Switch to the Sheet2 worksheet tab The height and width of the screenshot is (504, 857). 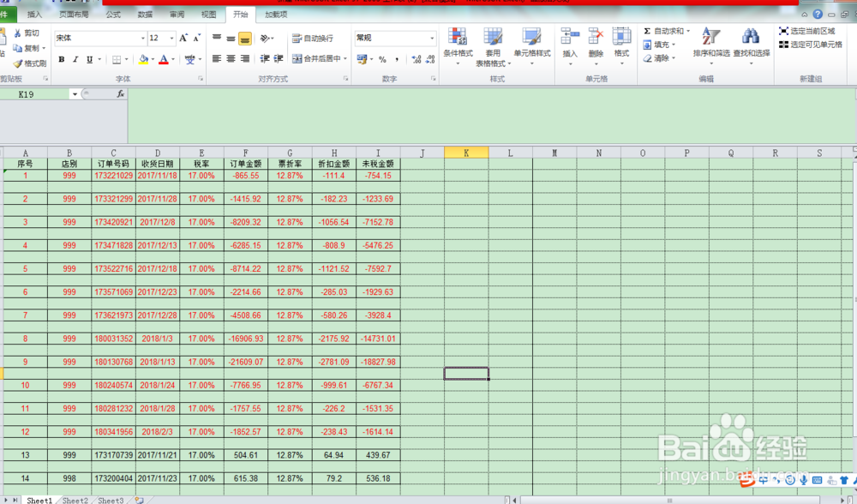[x=75, y=501]
